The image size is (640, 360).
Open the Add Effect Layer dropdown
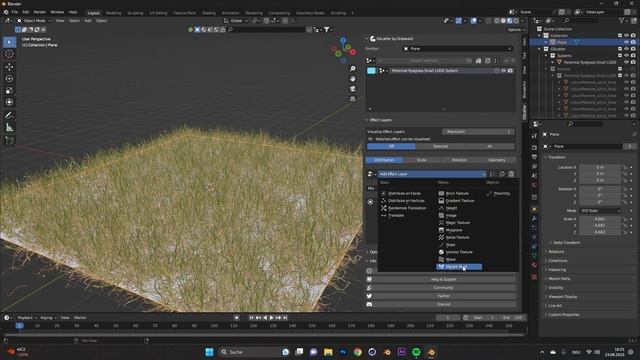click(x=432, y=174)
